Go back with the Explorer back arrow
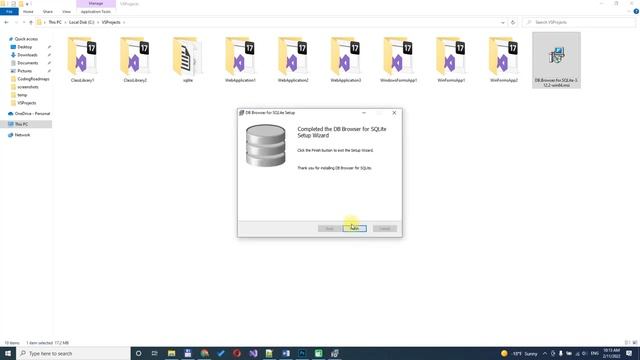The height and width of the screenshot is (360, 640). 6,22
